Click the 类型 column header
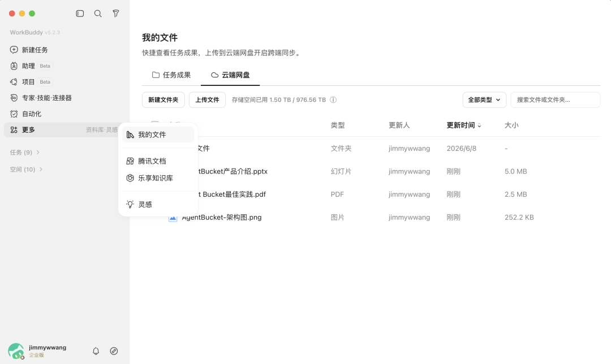The image size is (611, 364). 337,125
